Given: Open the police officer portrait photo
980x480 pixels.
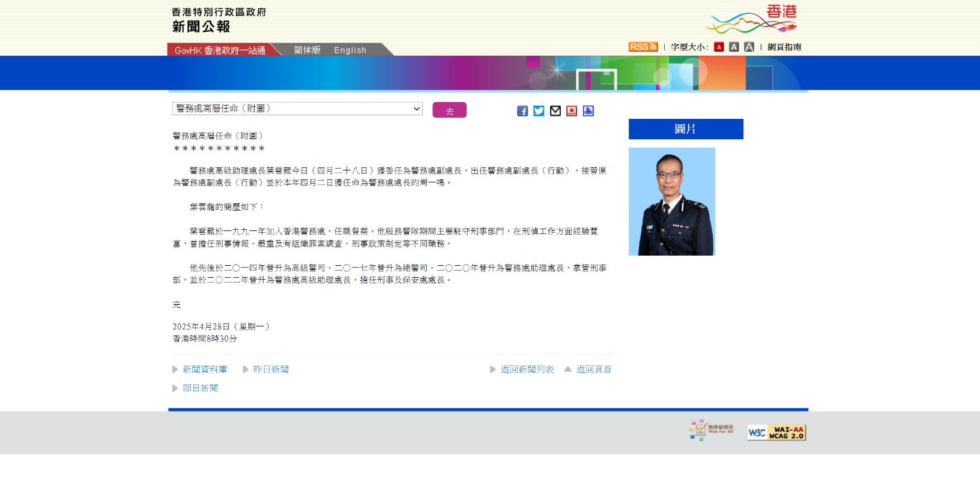Looking at the screenshot, I should (672, 202).
